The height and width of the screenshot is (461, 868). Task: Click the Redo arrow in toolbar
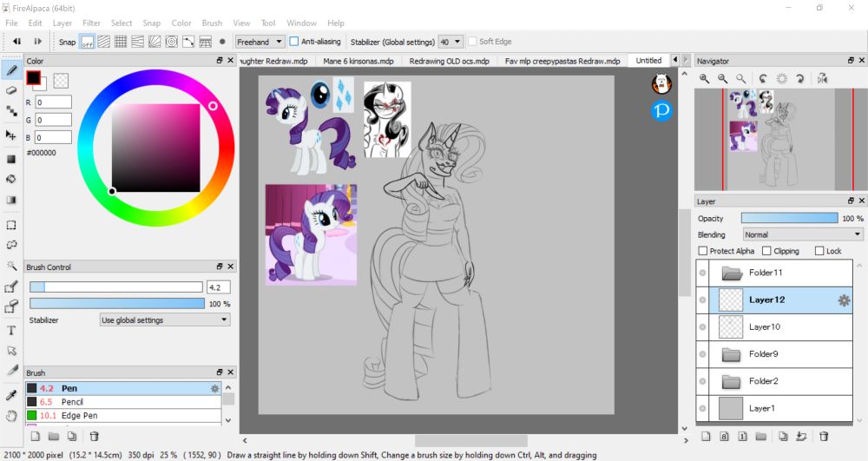pos(37,42)
